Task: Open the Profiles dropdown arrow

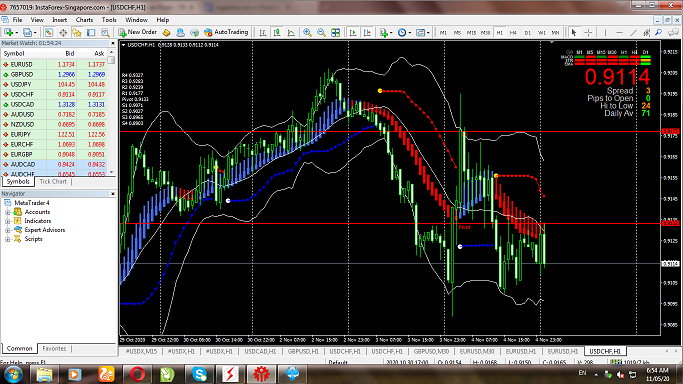Action: 35,33
